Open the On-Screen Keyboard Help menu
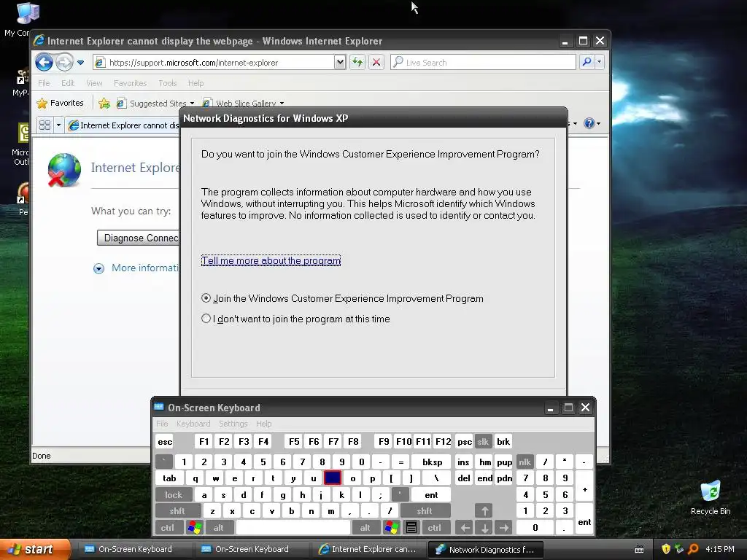 tap(263, 424)
